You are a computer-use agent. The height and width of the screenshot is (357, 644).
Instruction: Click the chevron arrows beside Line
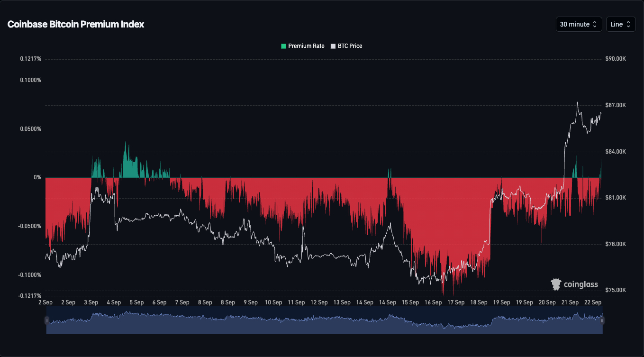point(628,24)
